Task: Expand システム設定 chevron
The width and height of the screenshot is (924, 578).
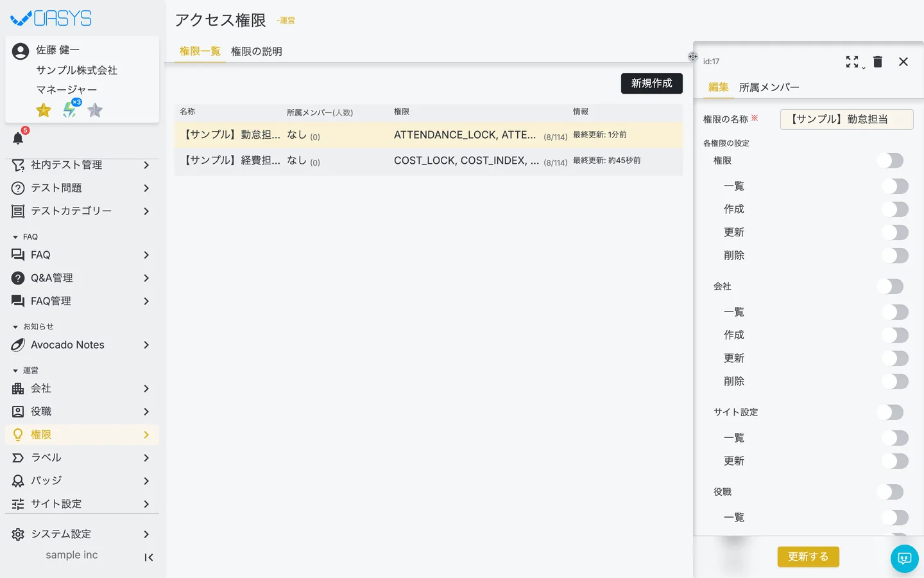Action: [146, 534]
